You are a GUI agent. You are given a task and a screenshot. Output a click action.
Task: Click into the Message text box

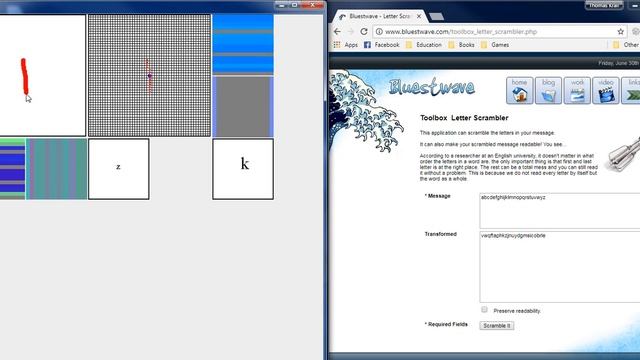560,211
